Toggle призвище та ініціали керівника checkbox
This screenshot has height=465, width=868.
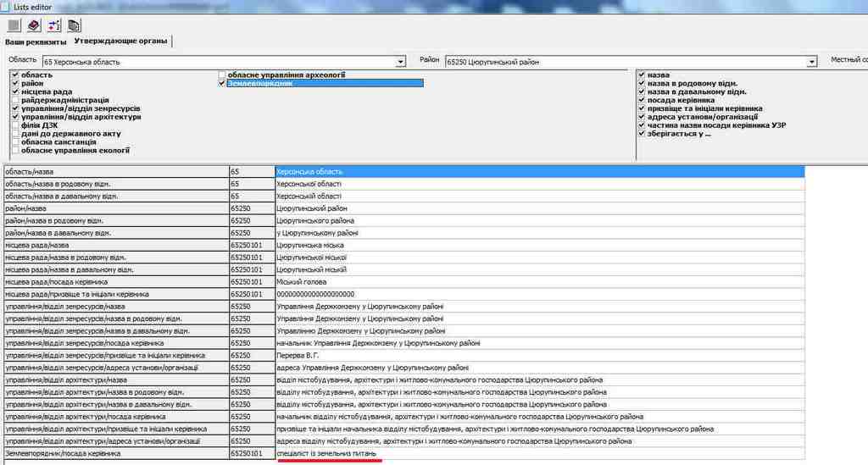coord(642,108)
